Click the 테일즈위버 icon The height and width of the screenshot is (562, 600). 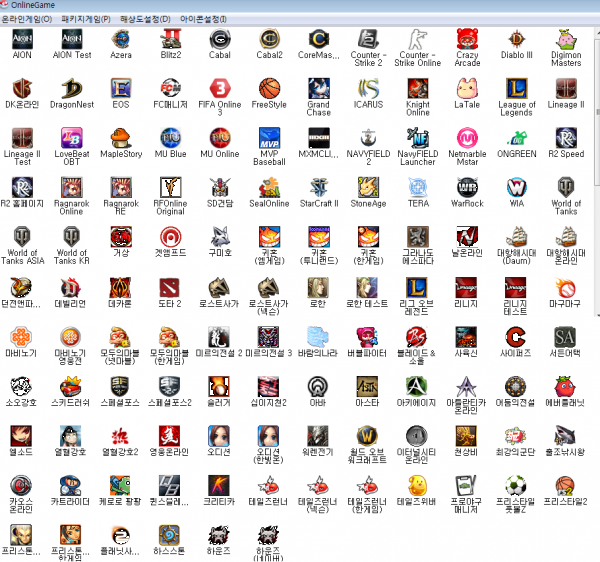pos(416,485)
